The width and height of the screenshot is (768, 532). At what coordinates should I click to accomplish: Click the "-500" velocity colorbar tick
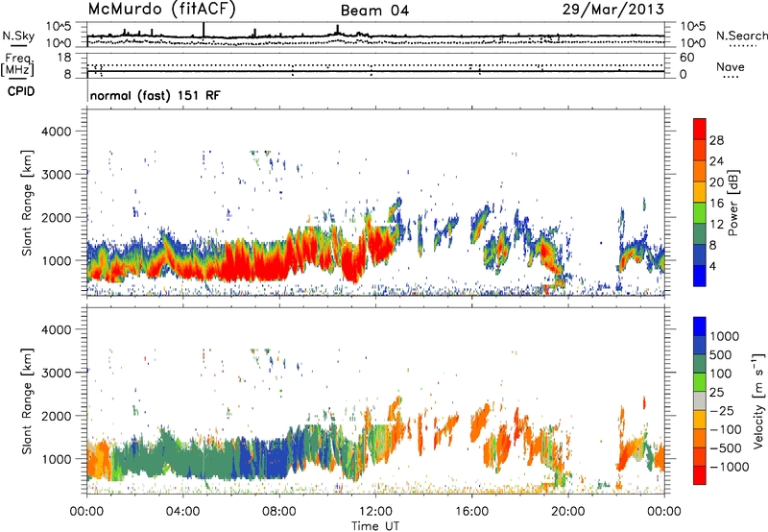[725, 448]
